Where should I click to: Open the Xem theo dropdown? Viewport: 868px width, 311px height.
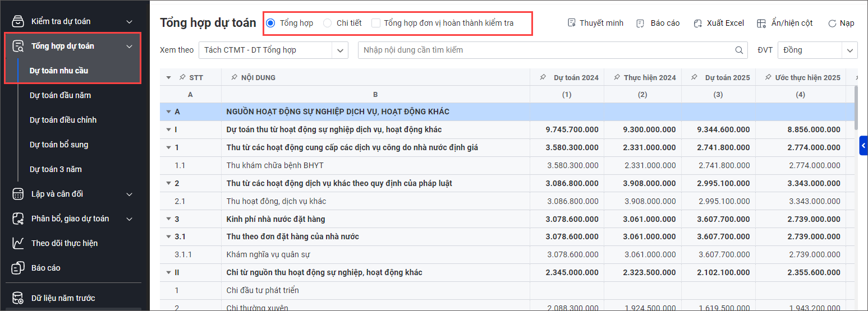click(273, 50)
